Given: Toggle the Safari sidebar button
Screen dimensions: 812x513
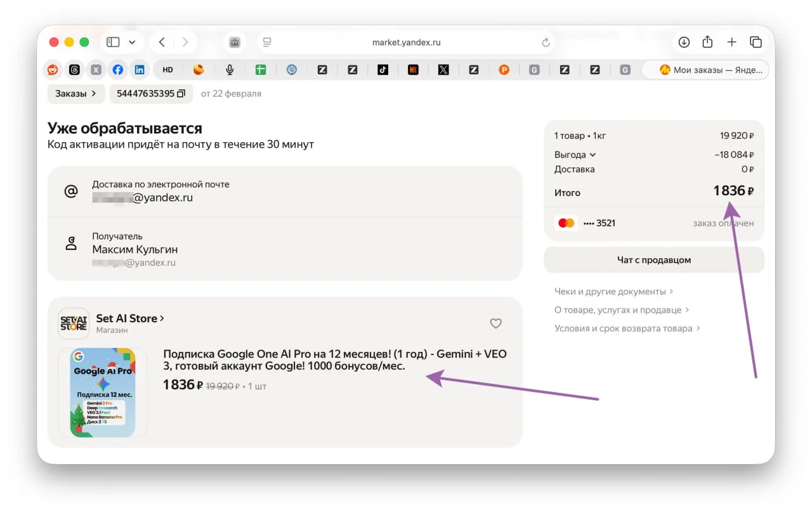Looking at the screenshot, I should [113, 42].
